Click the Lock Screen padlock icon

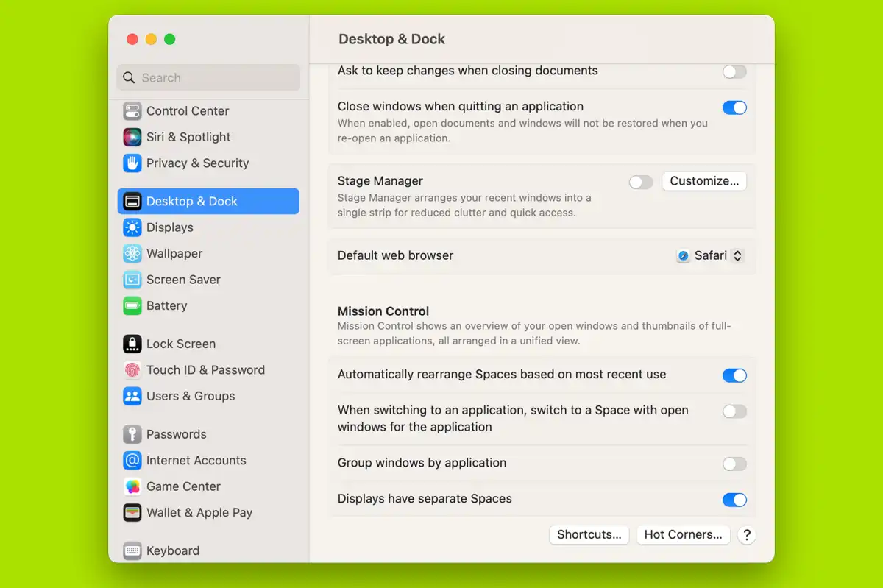pyautogui.click(x=132, y=344)
